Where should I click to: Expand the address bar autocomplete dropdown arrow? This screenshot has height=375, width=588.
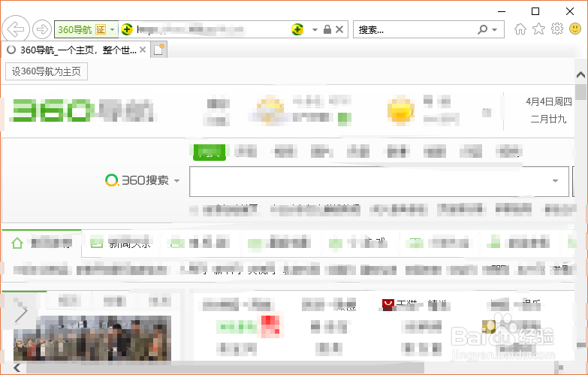[x=315, y=29]
